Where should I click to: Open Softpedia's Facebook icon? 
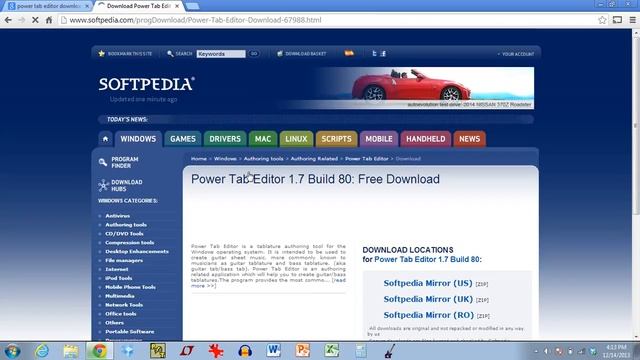pyautogui.click(x=383, y=53)
